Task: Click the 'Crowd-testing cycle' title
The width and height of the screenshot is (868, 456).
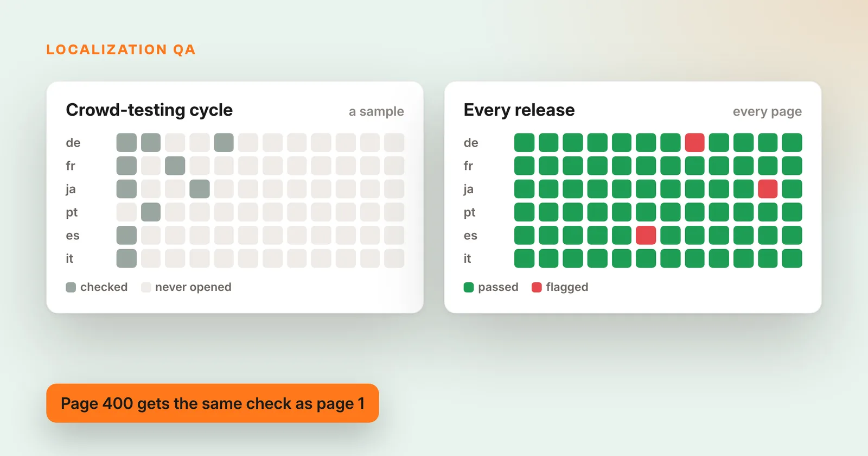Action: click(149, 110)
